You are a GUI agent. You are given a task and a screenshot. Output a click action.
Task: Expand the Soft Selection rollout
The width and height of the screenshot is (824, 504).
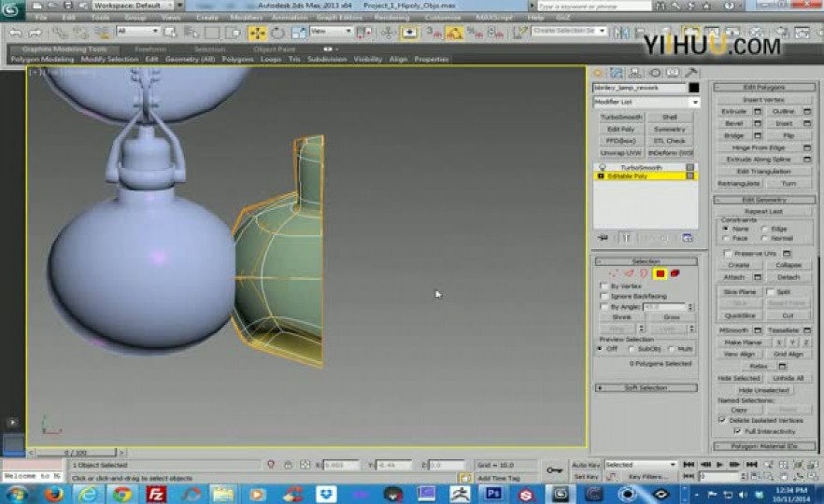(x=646, y=388)
